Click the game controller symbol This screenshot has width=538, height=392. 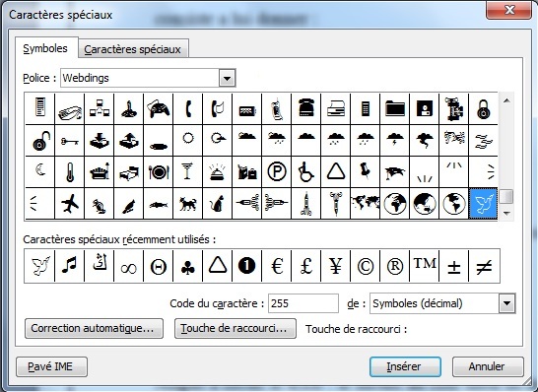click(x=159, y=109)
